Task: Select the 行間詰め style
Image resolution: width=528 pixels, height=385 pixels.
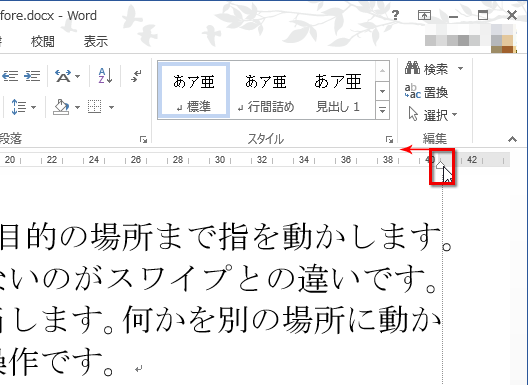Action: pos(266,90)
